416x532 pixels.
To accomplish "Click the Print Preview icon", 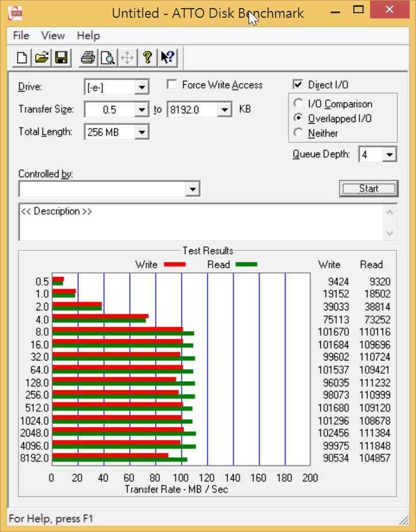I will tap(108, 58).
